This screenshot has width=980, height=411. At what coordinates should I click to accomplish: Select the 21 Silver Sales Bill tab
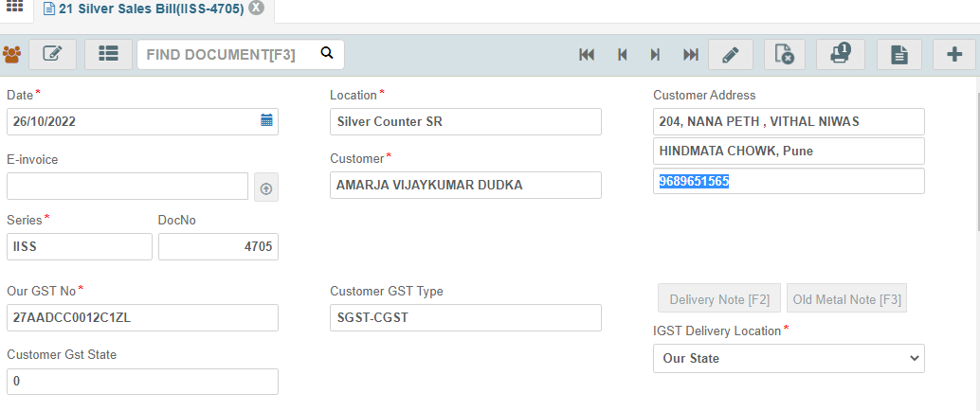point(144,9)
